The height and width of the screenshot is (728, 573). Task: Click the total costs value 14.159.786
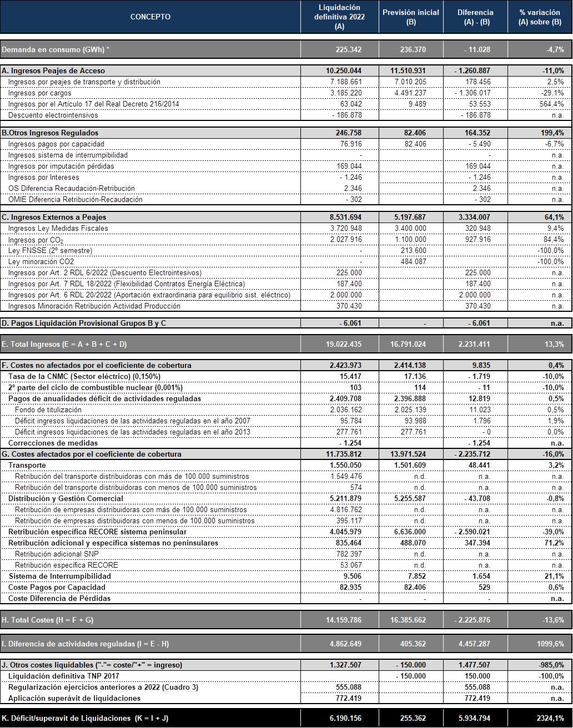pyautogui.click(x=344, y=620)
